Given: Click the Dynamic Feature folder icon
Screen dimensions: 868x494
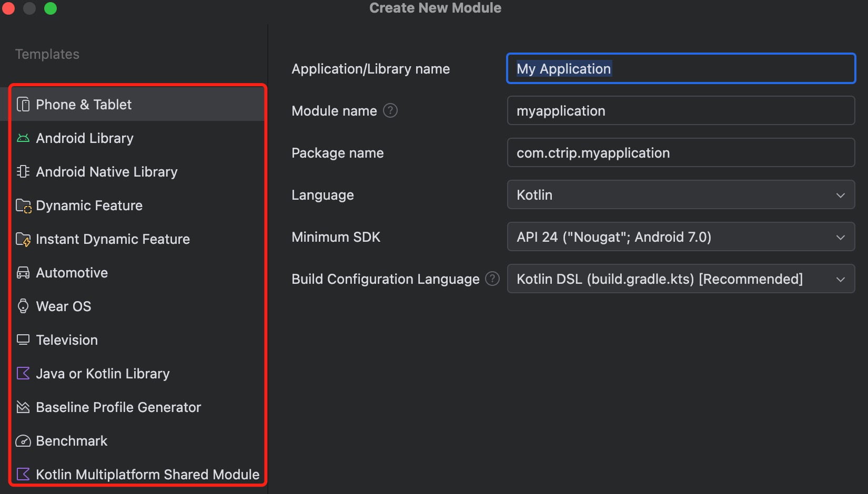Looking at the screenshot, I should pyautogui.click(x=23, y=205).
